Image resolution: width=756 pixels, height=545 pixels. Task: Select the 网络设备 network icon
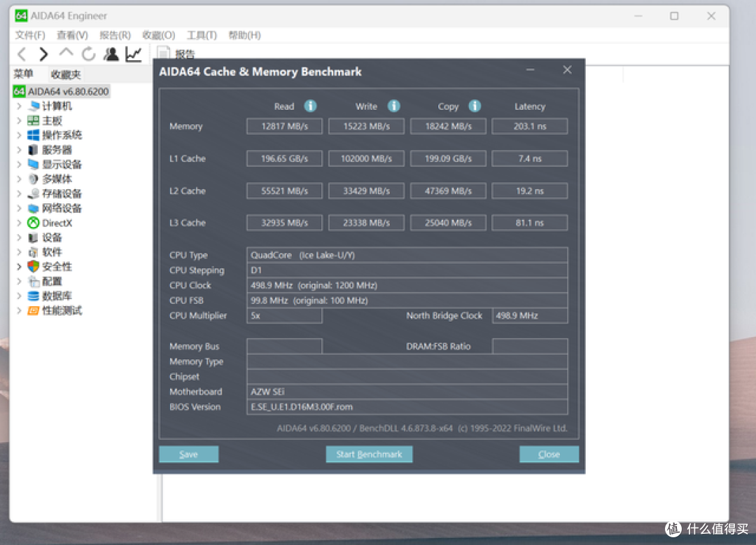coord(34,208)
